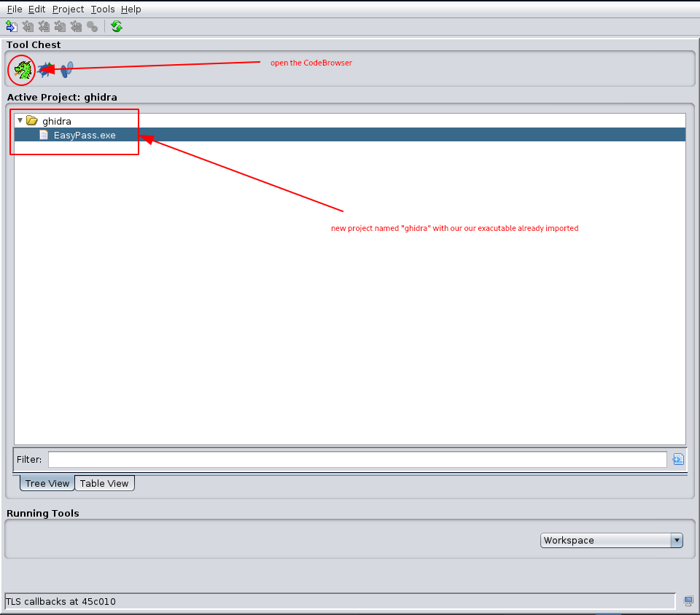Open the Help menu

[x=131, y=9]
